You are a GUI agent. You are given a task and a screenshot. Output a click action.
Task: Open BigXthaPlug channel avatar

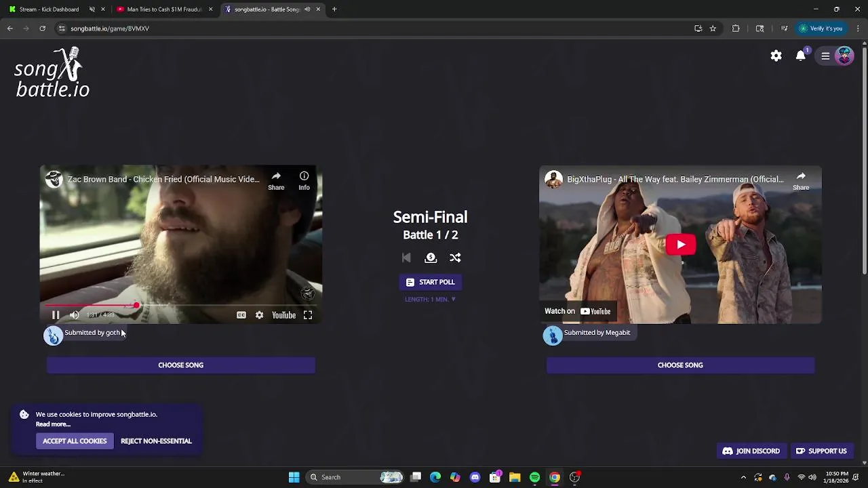coord(554,179)
